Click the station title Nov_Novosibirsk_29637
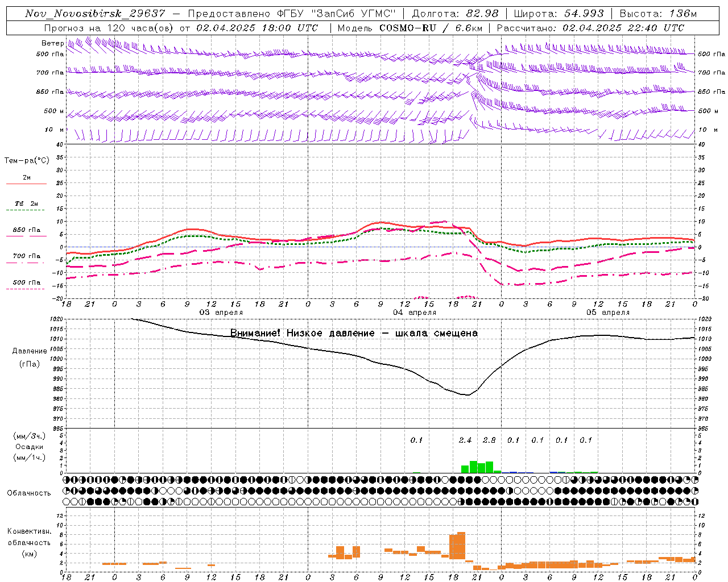728x582 pixels. point(95,14)
